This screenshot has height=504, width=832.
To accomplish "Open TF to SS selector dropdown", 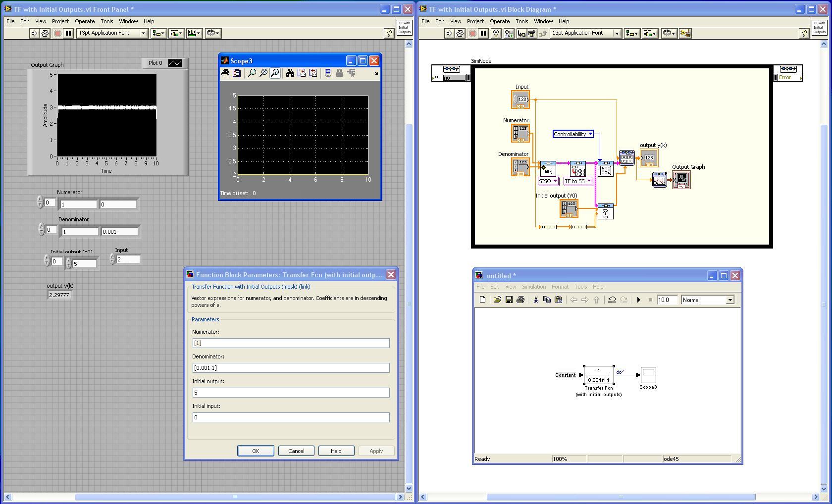I will [578, 181].
